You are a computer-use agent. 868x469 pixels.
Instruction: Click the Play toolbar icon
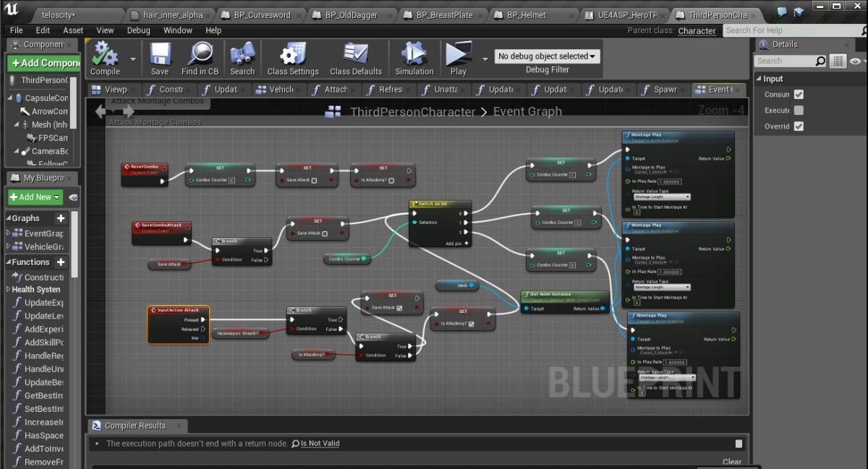(459, 53)
